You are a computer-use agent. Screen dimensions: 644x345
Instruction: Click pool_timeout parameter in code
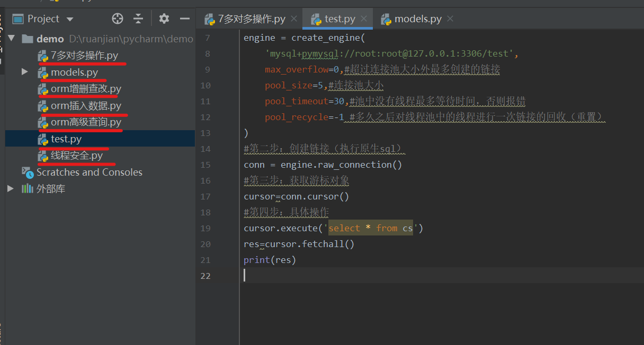click(x=297, y=101)
